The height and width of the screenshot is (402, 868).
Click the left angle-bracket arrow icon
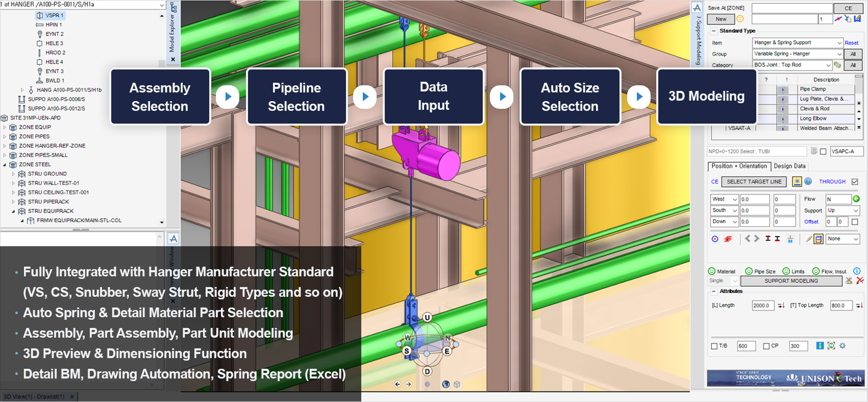click(x=748, y=239)
